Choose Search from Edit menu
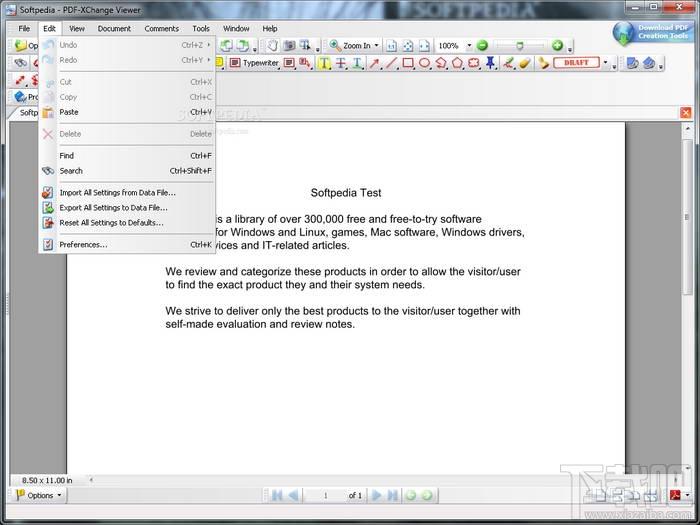The image size is (700, 525). [127, 171]
